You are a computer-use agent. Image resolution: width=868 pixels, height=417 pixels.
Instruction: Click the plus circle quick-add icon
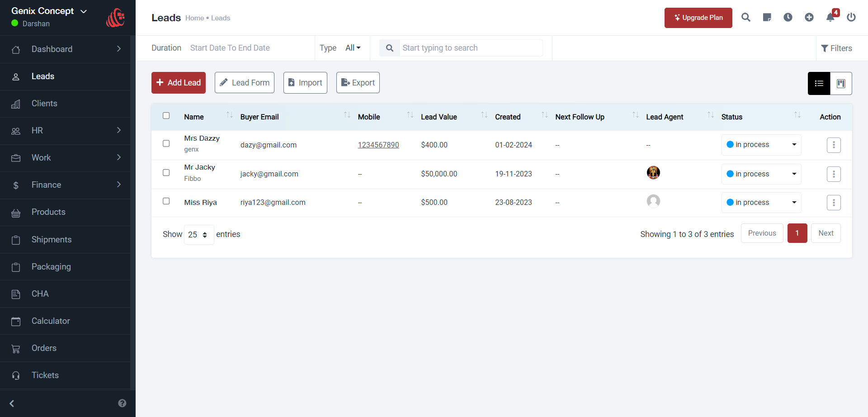(809, 18)
